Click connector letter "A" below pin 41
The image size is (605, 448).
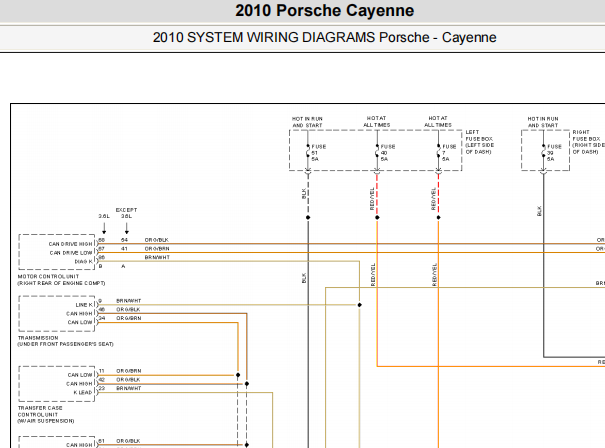point(123,266)
